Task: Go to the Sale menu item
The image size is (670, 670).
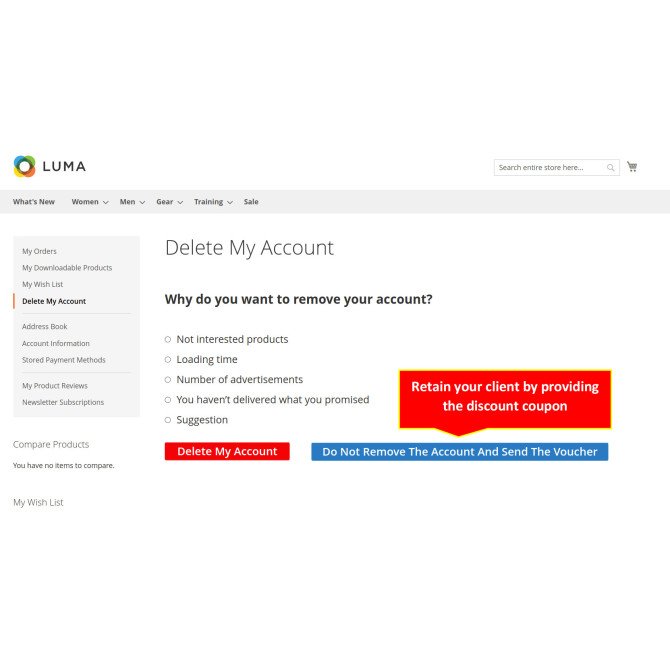Action: pos(251,202)
